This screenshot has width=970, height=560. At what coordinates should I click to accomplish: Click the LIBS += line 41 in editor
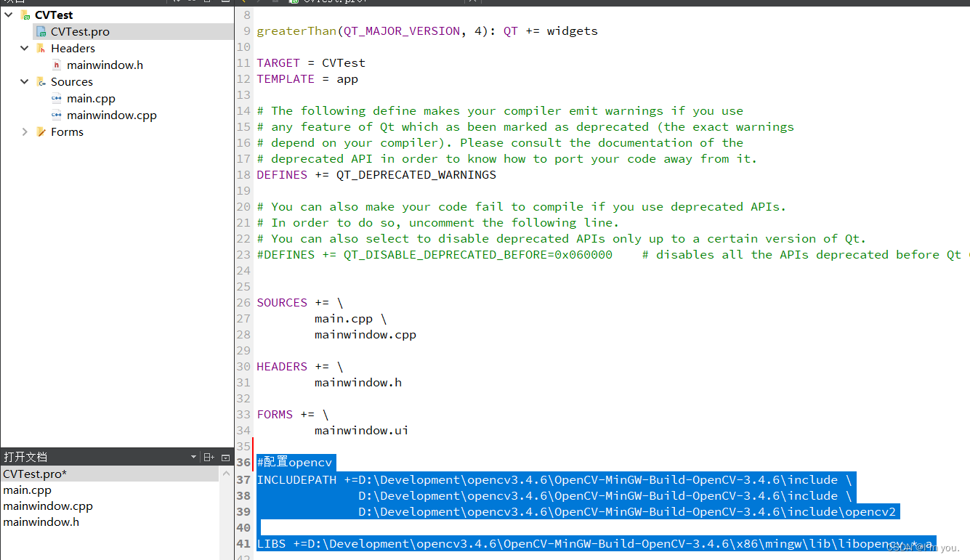[x=594, y=544]
